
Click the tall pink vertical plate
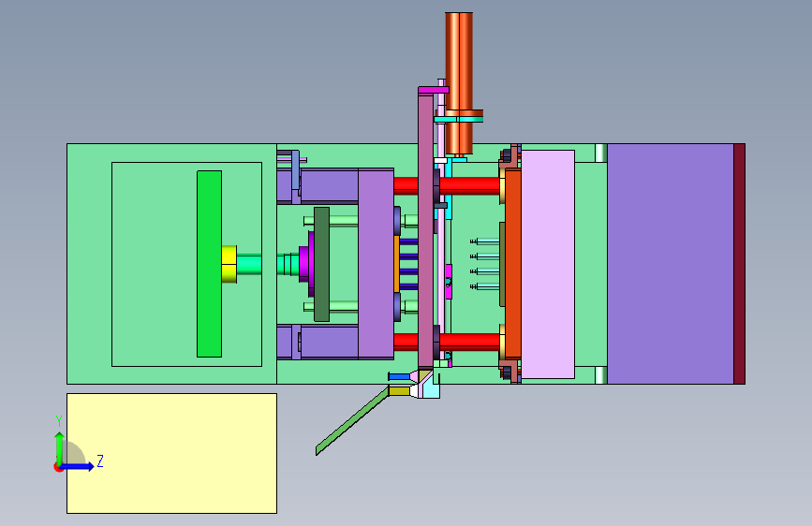click(x=425, y=230)
